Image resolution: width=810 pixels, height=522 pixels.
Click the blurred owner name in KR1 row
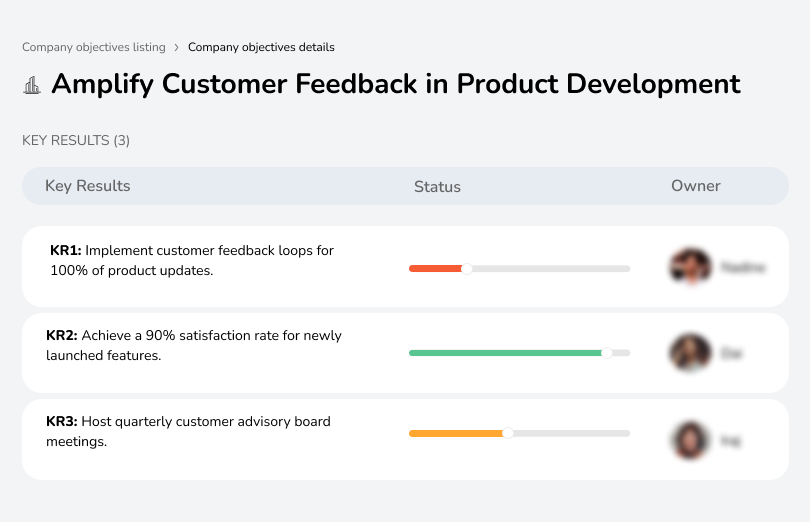743,268
